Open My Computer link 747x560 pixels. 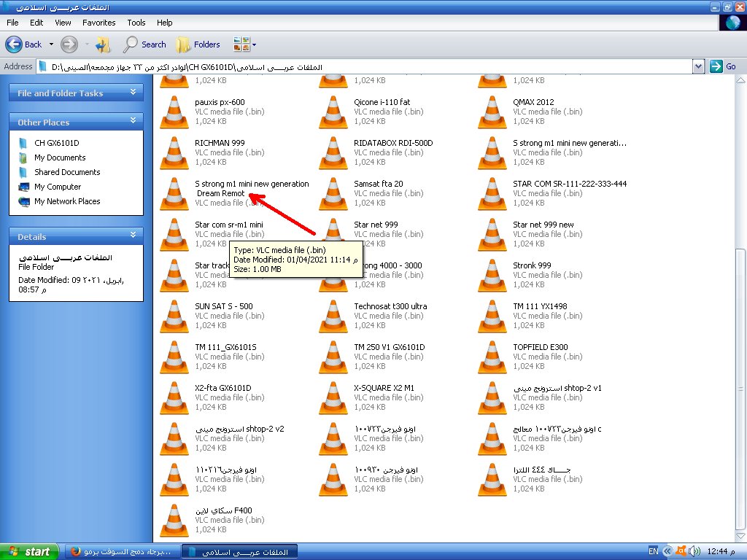pos(58,187)
